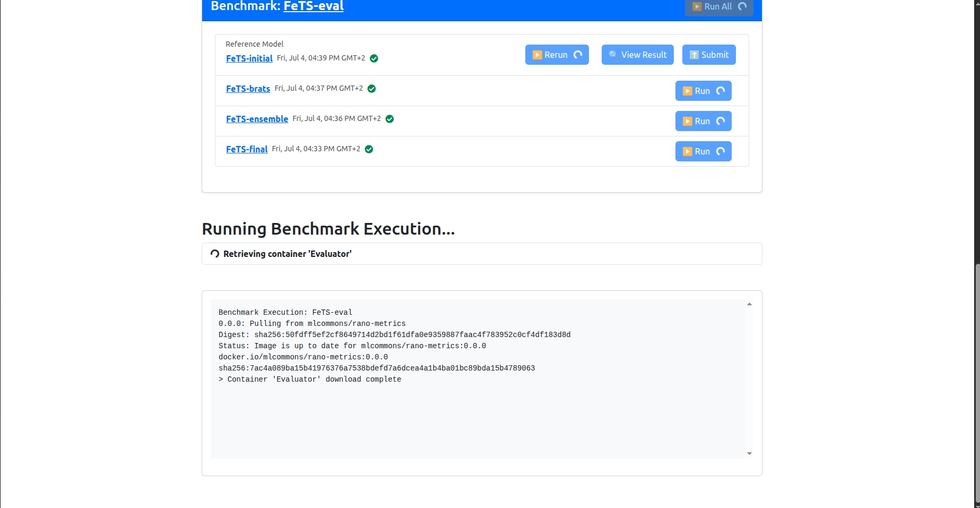The height and width of the screenshot is (508, 980).
Task: Click magnifier icon in View Result button
Action: [x=613, y=55]
